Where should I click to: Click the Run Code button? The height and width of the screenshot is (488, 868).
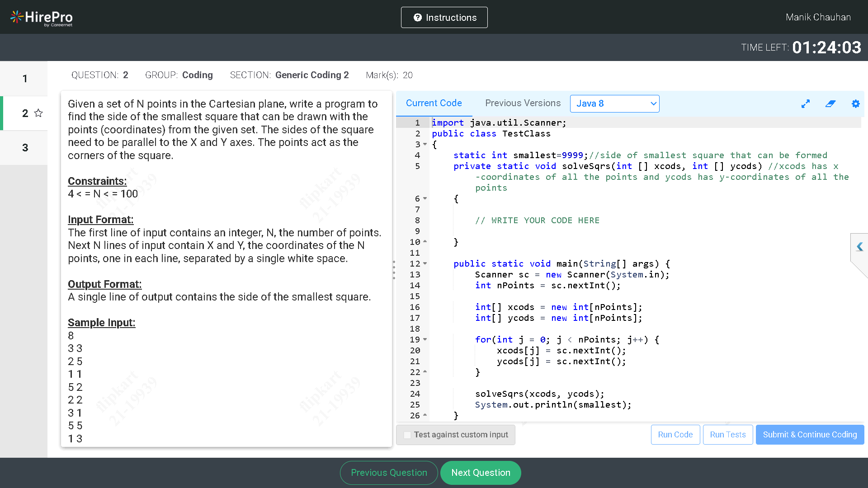coord(675,434)
